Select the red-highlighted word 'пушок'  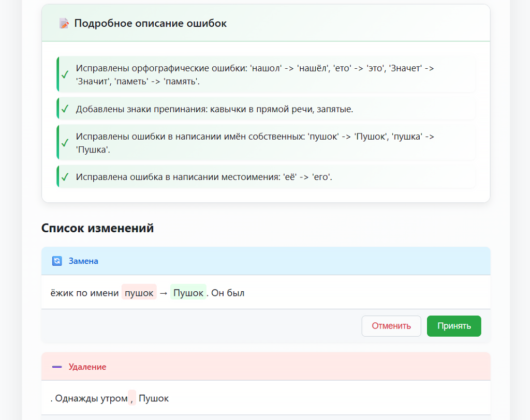[x=139, y=292]
